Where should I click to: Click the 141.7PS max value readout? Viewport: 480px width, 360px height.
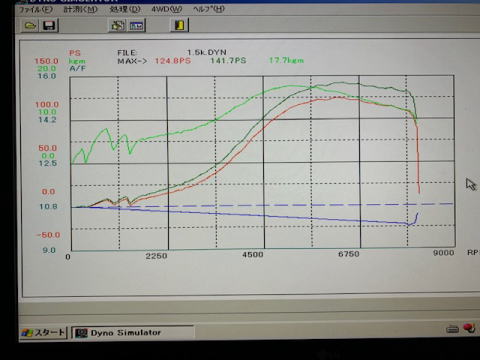pos(228,61)
